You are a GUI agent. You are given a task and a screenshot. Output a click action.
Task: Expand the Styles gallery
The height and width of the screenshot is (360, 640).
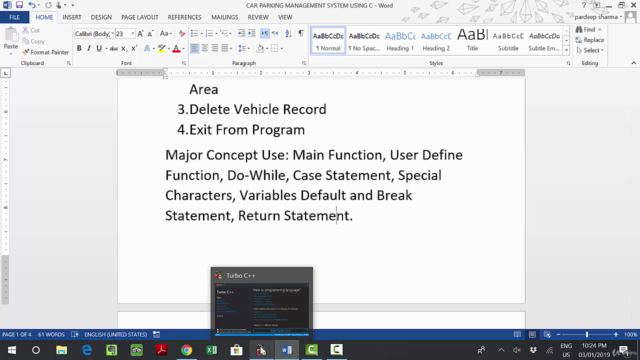click(566, 51)
